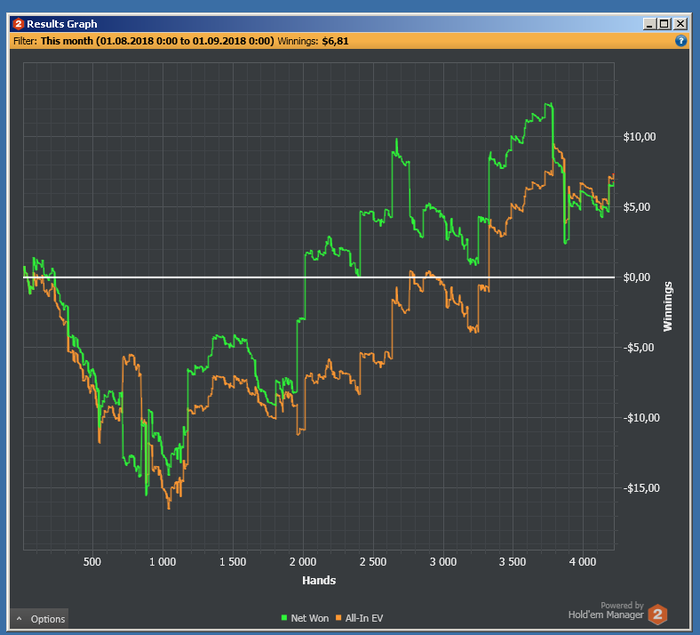Viewport: 700px width, 635px height.
Task: Click the Winnings value $6,81
Action: (x=335, y=41)
